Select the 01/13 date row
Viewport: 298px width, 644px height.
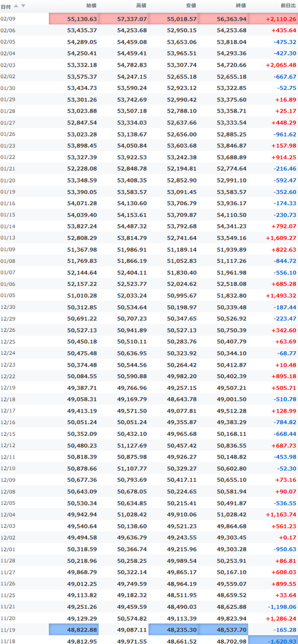(149, 237)
